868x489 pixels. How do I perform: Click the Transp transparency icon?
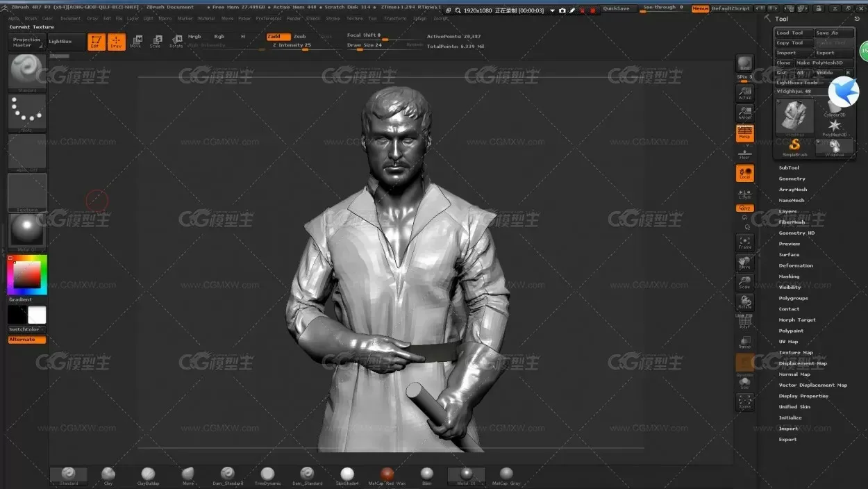tap(744, 342)
